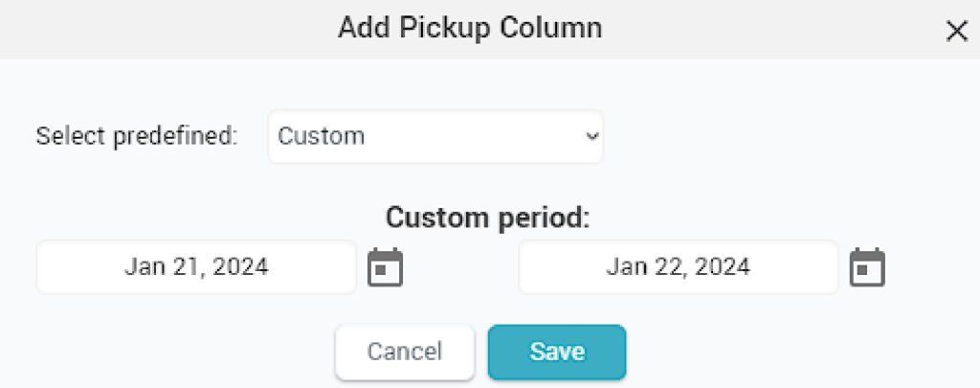Focus the custom period start date input

coord(196,267)
